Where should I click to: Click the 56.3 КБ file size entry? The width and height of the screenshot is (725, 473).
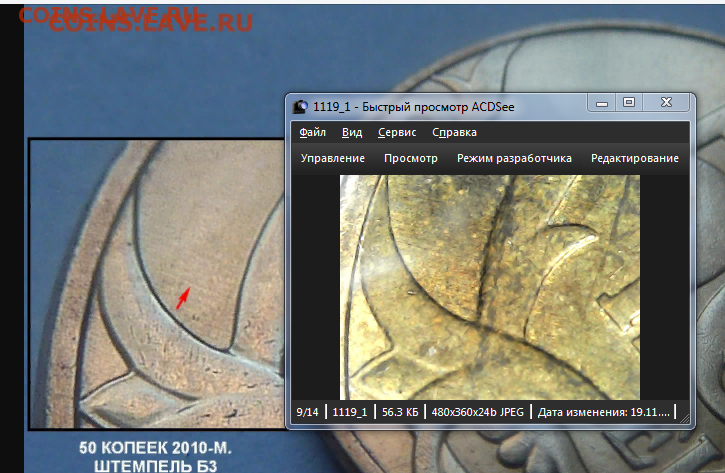tap(400, 412)
